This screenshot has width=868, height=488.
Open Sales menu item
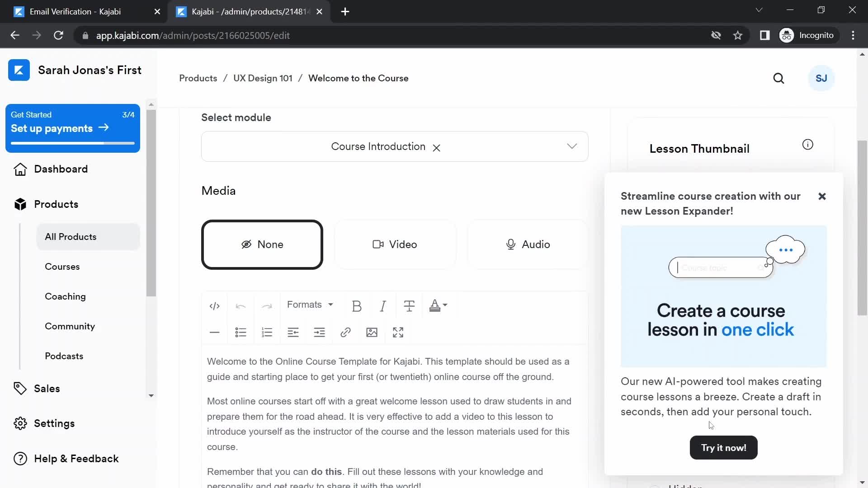47,389
